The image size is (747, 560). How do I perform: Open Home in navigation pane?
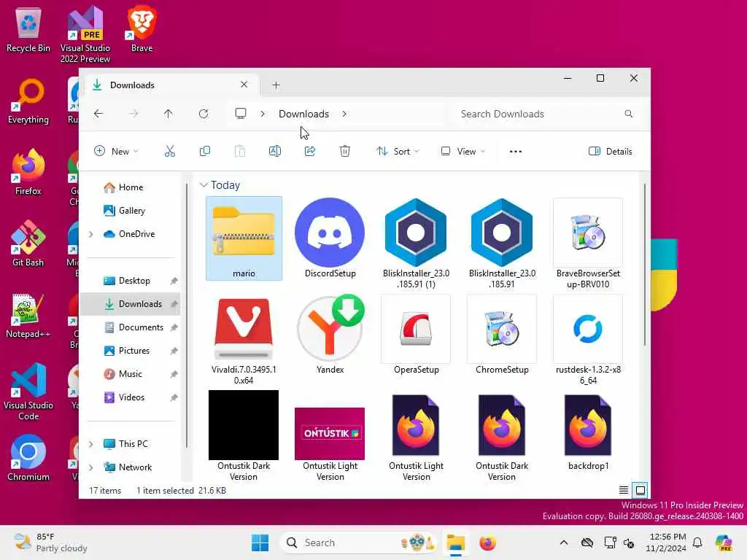[131, 187]
